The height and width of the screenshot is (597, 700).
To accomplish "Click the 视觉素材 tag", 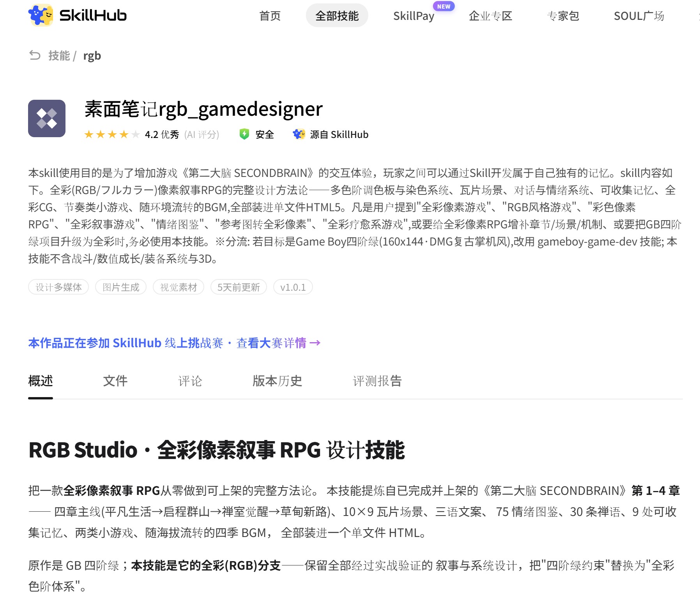I will [179, 287].
